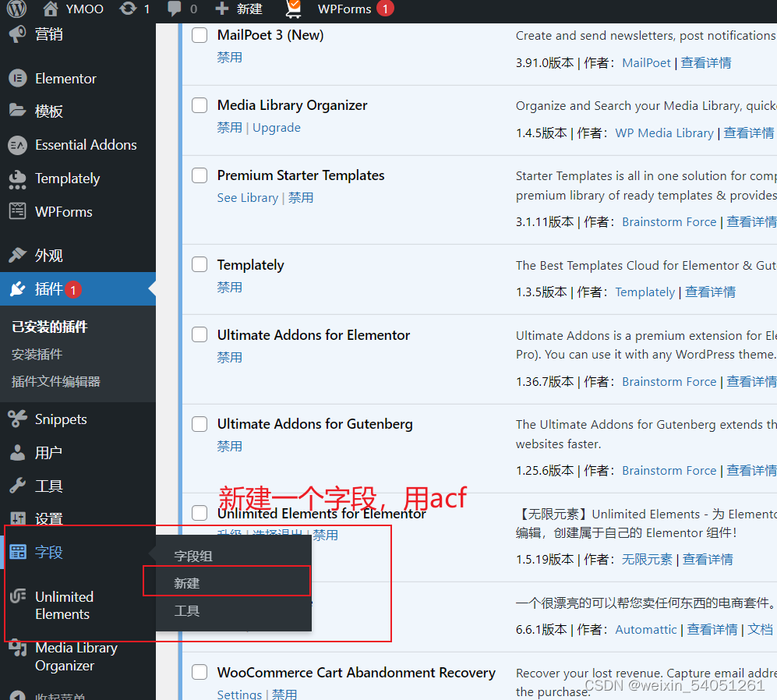Screen dimensions: 777x700
Task: Click the 插件 update count badge
Action: tap(72, 289)
